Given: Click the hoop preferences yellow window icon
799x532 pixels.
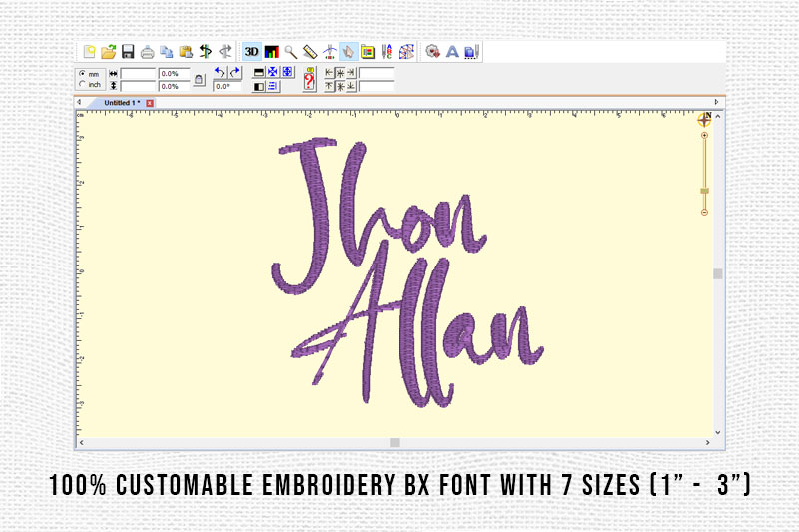Looking at the screenshot, I should [x=368, y=52].
